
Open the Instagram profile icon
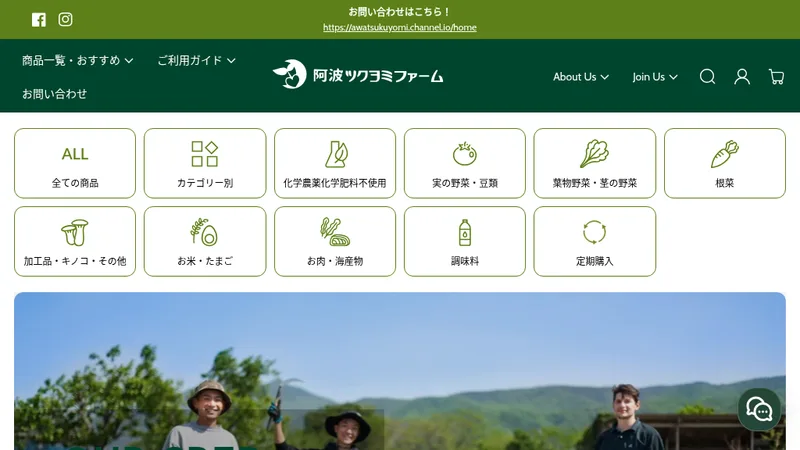point(65,19)
